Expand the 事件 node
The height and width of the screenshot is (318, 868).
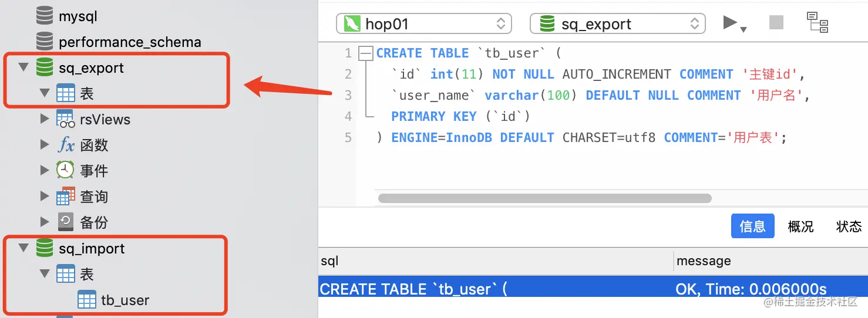pyautogui.click(x=45, y=171)
